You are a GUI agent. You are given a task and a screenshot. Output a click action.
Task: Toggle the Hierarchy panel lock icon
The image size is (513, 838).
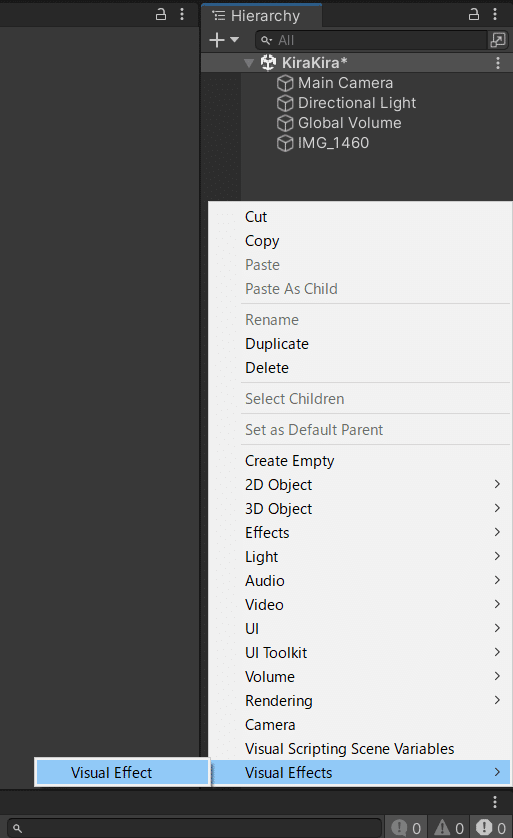click(473, 14)
